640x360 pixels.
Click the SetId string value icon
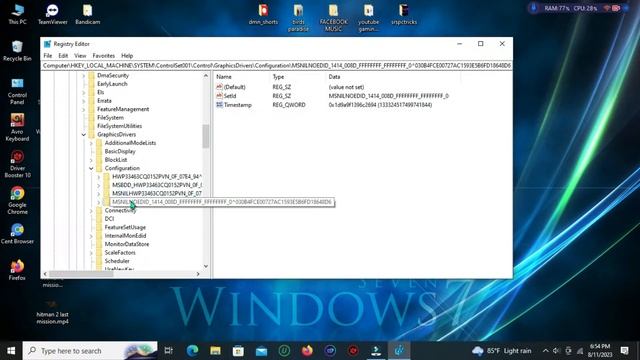point(219,96)
